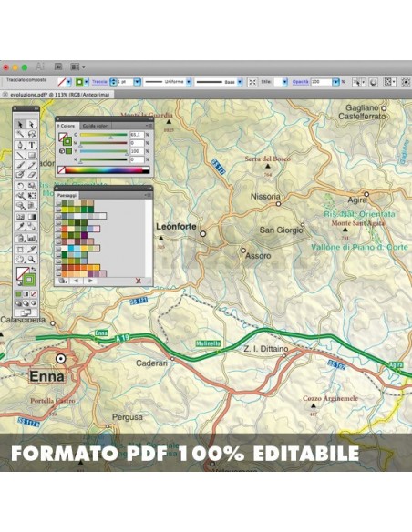Screen dimensions: 412x532
Task: Reset to default fill and stroke
Action: [x=19, y=283]
